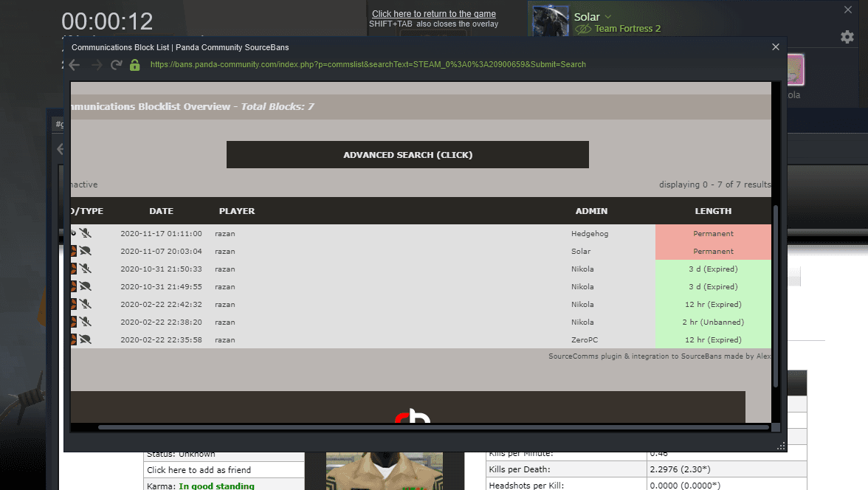868x490 pixels.
Task: Click the invisible eye status icon
Action: 583,29
